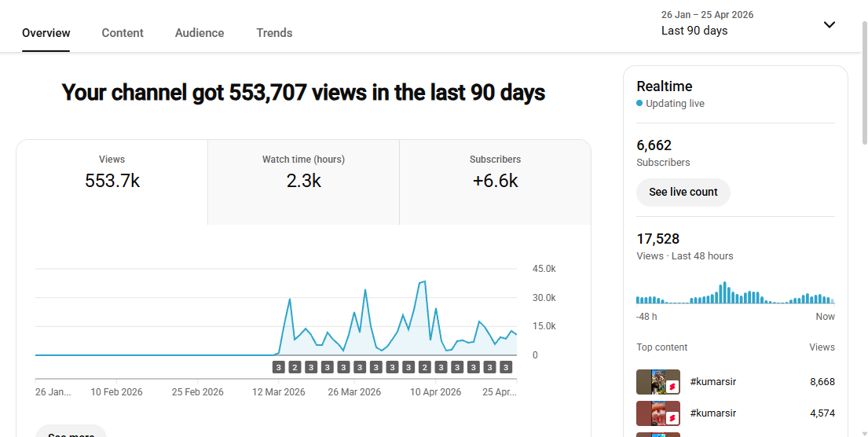The width and height of the screenshot is (868, 437).
Task: Click the page vertical scrollbar
Action: (865, 83)
